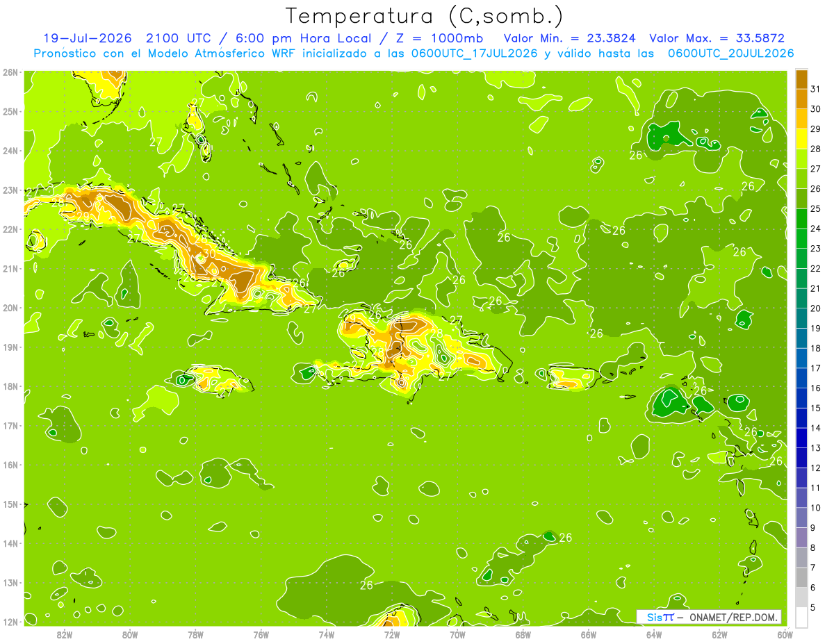Click the orange legend swatch between 30 and 31

(x=801, y=98)
